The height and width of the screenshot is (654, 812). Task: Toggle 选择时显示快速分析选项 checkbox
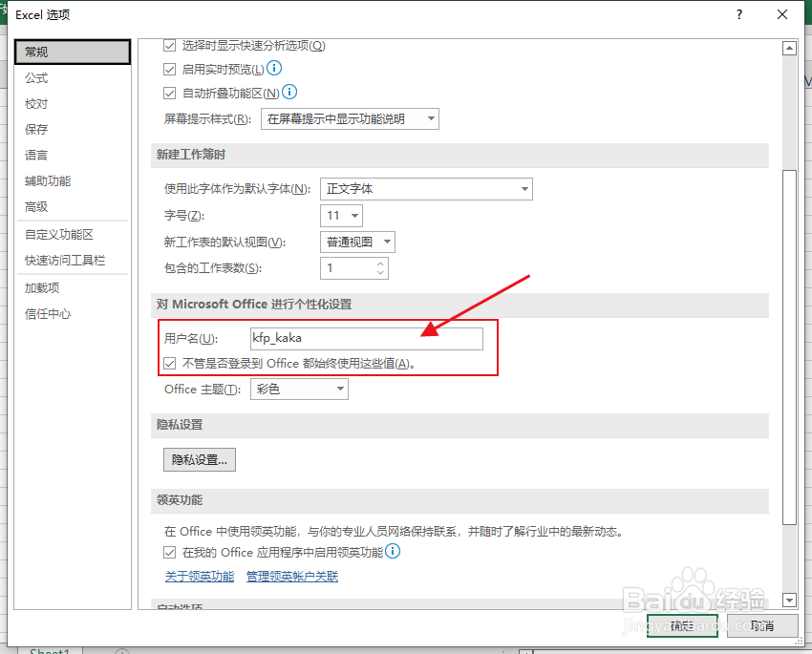point(169,46)
